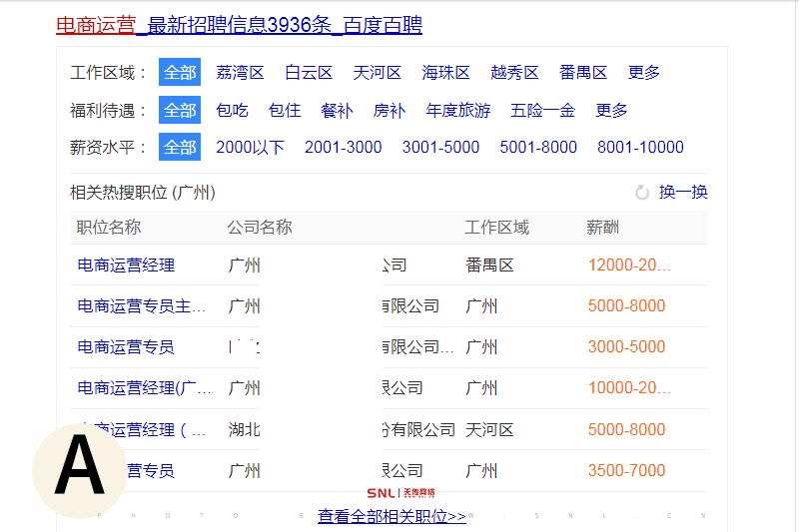Choose the 包吃 benefit filter
The height and width of the screenshot is (532, 799).
coord(232,110)
